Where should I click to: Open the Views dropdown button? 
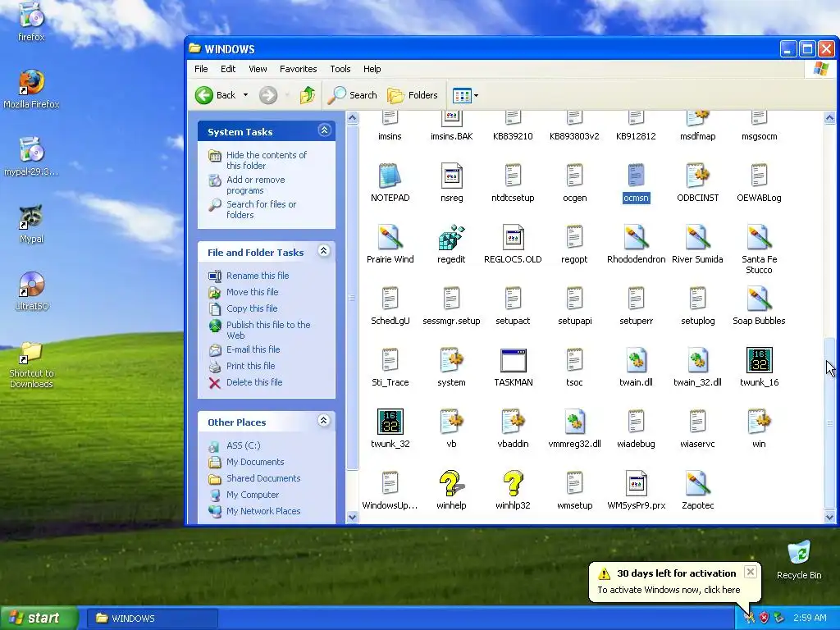tap(465, 95)
